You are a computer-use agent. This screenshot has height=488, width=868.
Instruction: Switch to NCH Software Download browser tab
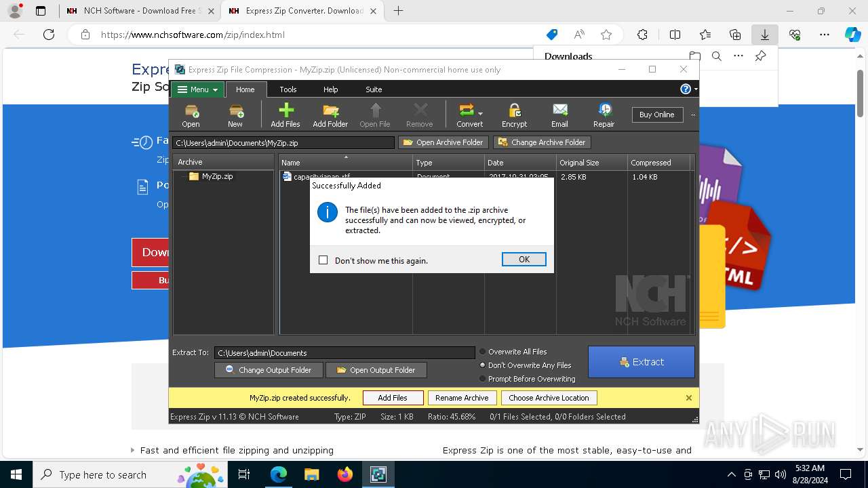[140, 11]
